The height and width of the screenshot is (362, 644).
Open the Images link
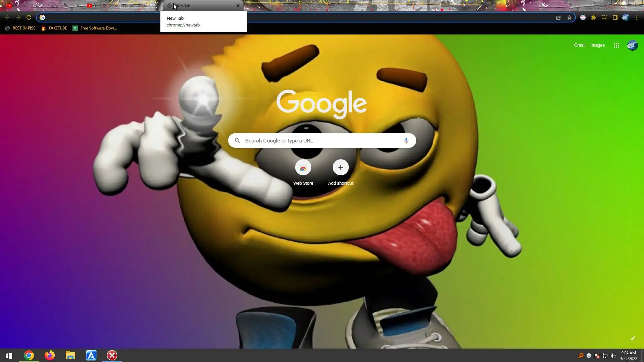pyautogui.click(x=597, y=45)
